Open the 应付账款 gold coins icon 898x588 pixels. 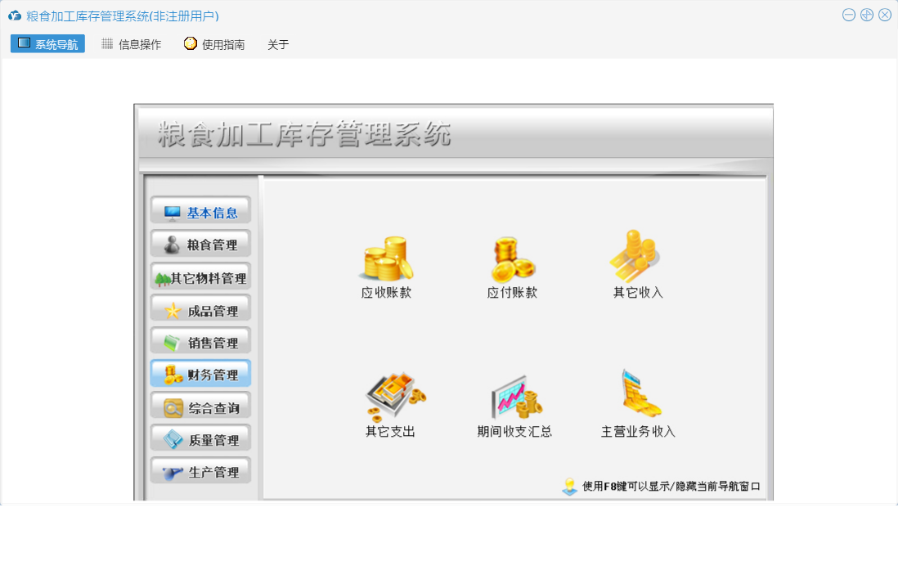click(513, 258)
